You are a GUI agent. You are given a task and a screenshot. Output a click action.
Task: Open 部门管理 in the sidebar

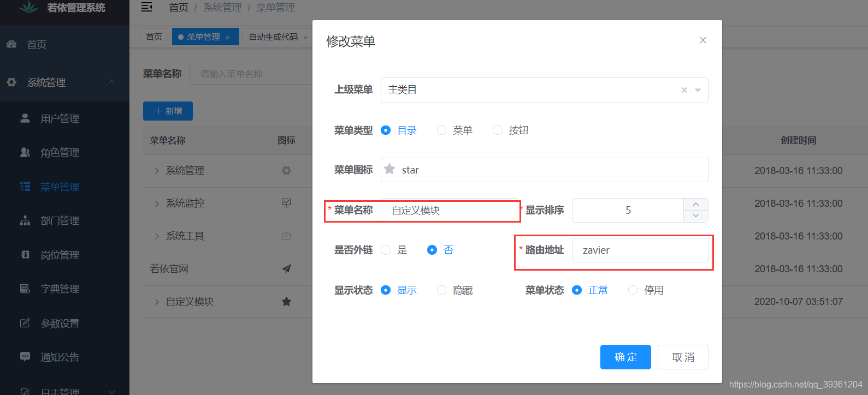click(x=64, y=220)
